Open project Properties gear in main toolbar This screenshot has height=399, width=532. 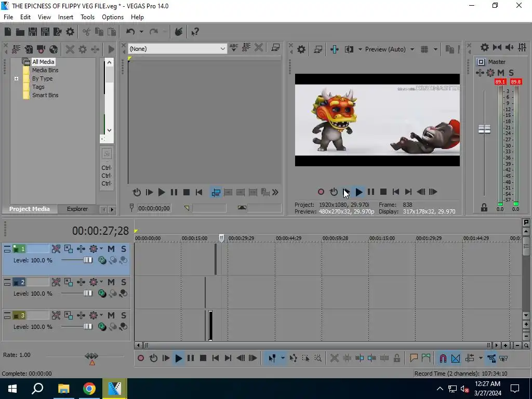(x=70, y=32)
